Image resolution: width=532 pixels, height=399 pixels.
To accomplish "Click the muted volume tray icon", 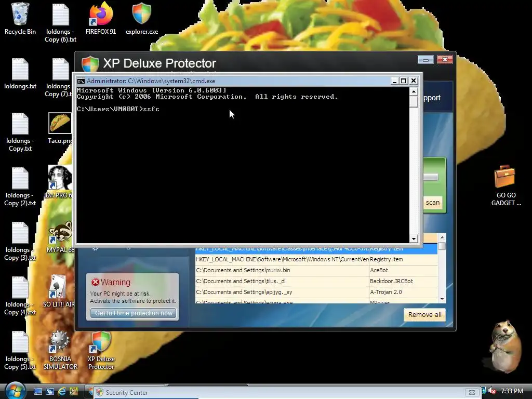I will 492,391.
